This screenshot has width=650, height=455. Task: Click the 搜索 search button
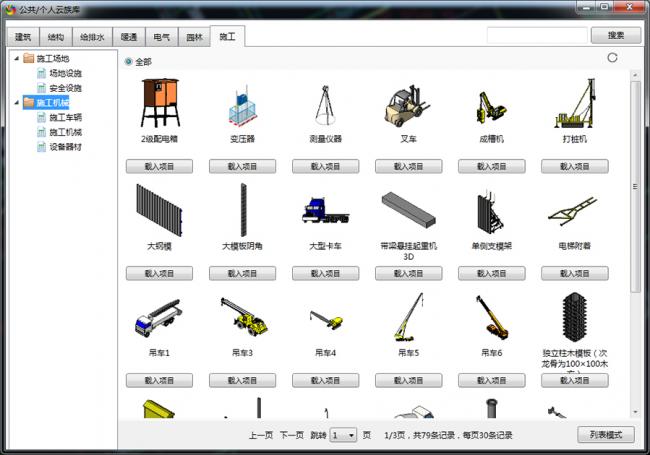pos(616,35)
